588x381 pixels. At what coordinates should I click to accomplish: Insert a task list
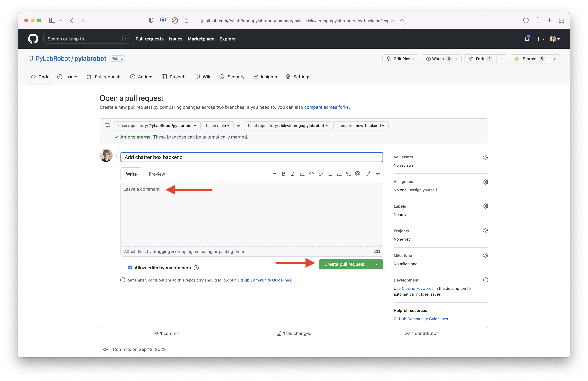pos(349,174)
